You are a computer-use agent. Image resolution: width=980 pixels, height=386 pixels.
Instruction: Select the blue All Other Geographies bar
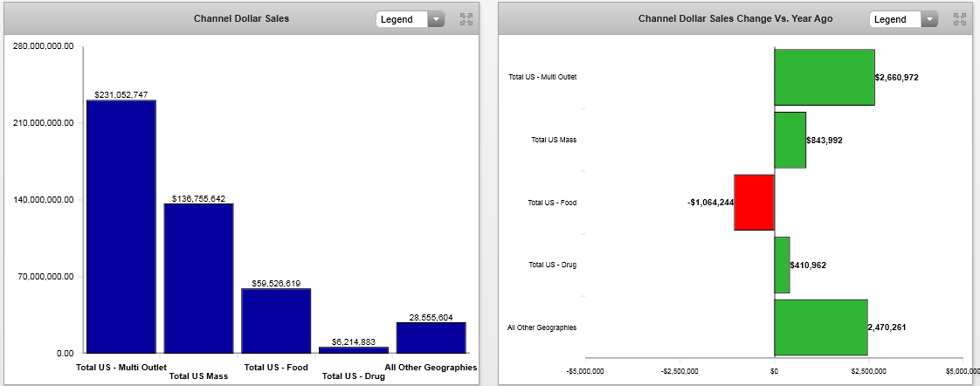pos(431,337)
